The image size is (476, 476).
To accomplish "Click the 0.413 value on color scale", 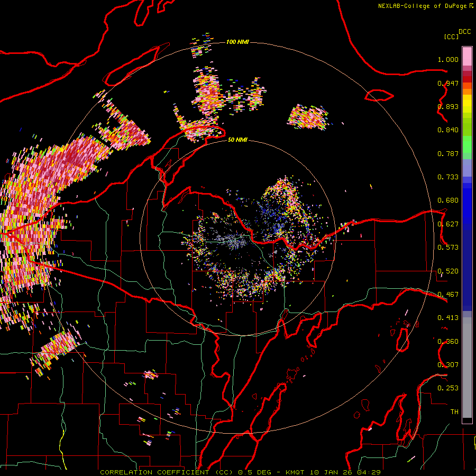I will pyautogui.click(x=448, y=318).
